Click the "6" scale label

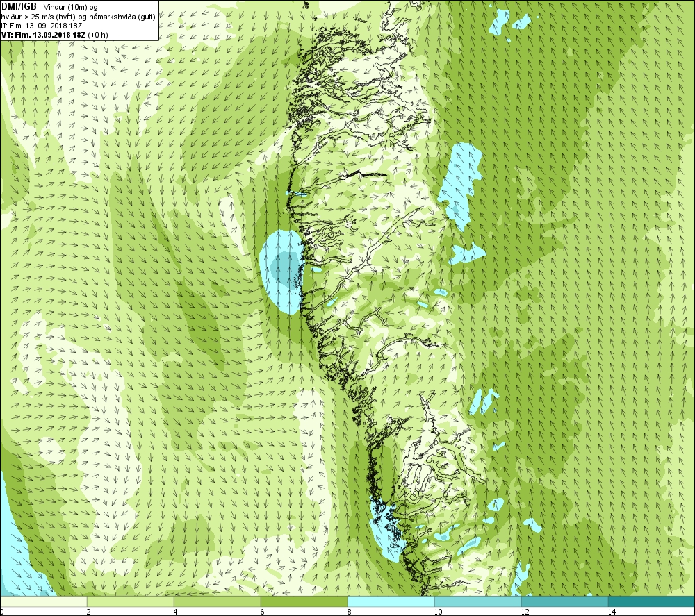tap(263, 612)
